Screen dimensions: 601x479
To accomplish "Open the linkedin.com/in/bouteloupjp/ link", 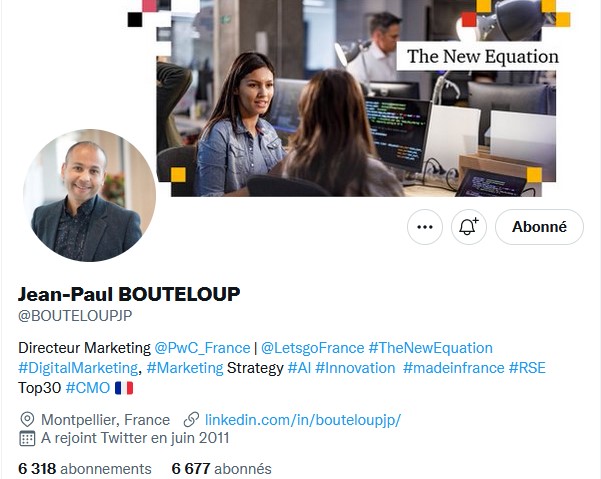I will pyautogui.click(x=303, y=420).
